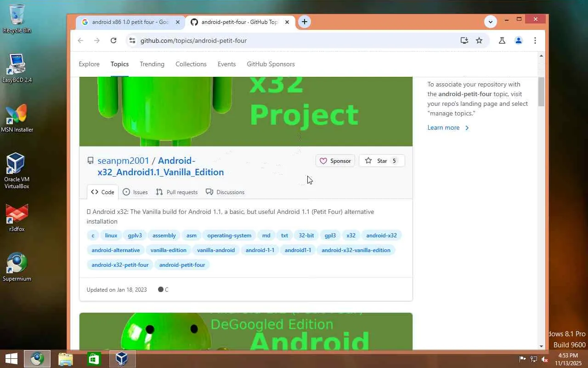The width and height of the screenshot is (588, 368).
Task: Go forward using the browser forward arrow
Action: coord(97,40)
